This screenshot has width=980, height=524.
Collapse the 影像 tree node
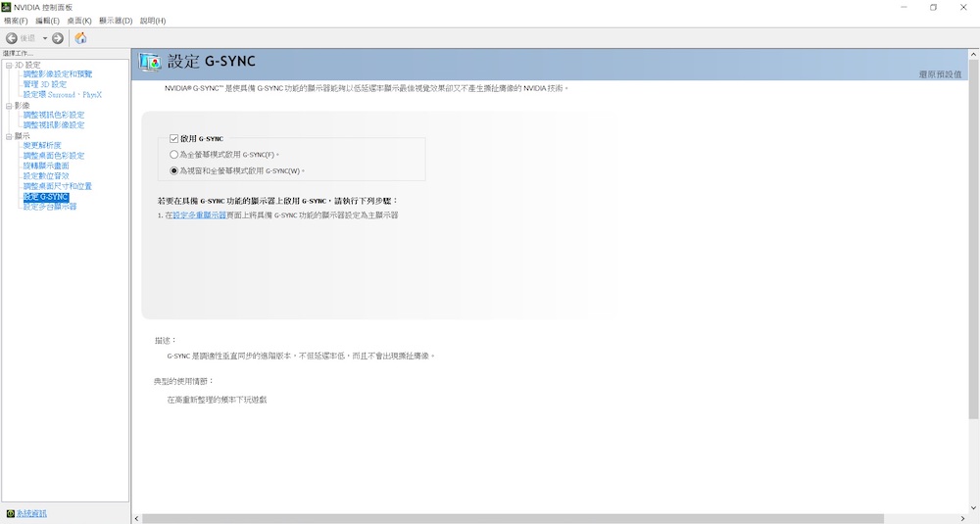tap(9, 106)
